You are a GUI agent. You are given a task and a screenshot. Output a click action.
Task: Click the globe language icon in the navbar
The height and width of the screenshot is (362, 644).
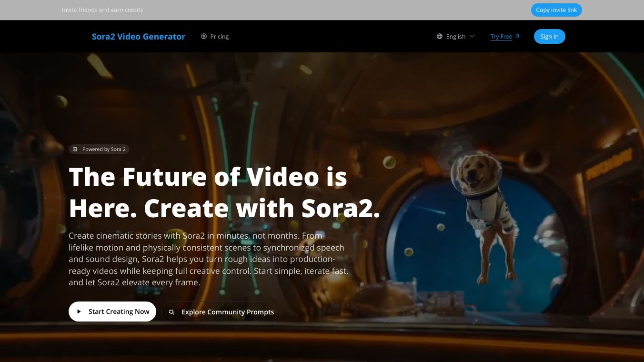click(x=439, y=36)
